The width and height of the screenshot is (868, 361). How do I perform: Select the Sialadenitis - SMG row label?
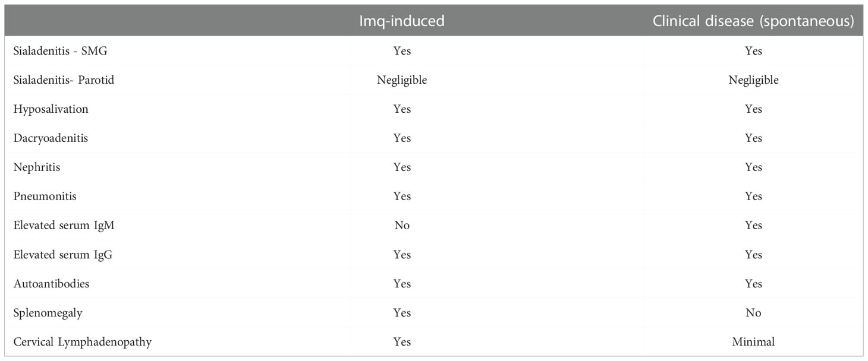(60, 51)
